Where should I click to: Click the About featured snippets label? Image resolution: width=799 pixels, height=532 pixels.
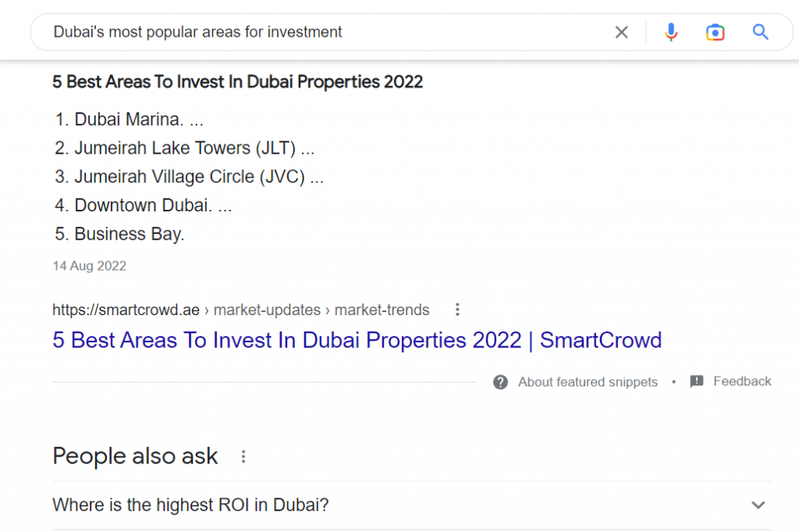point(588,382)
